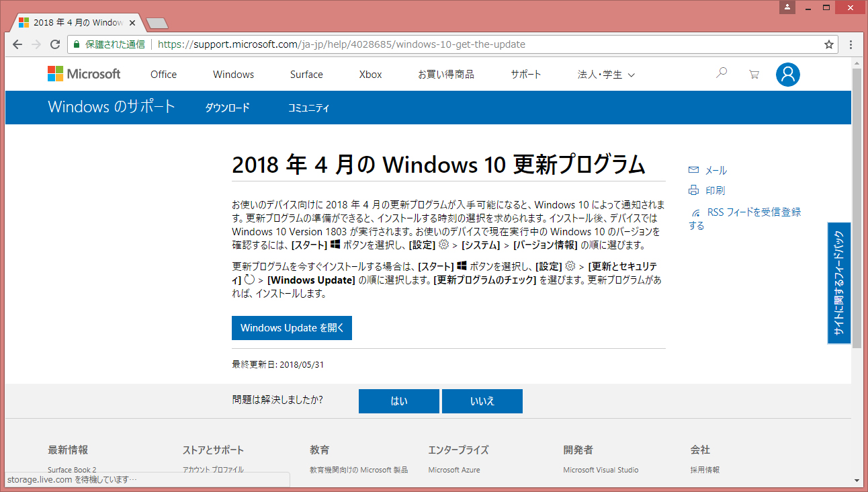Click the RSS feed icon
Screen dimensions: 868x492
[x=696, y=212]
